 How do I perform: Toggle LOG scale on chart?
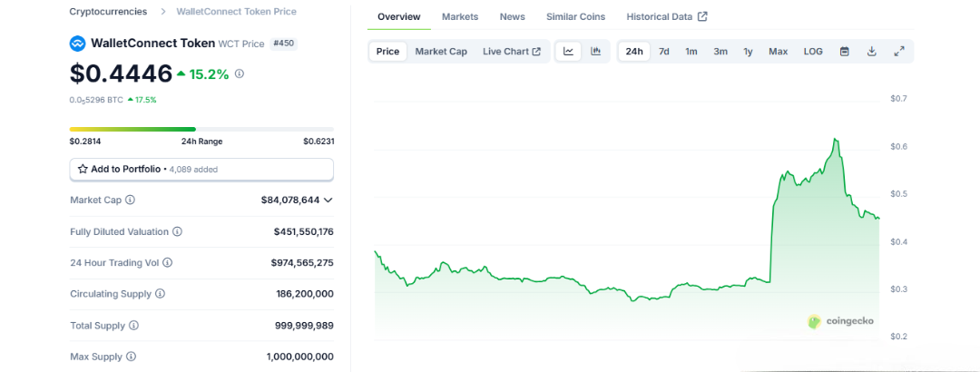813,52
